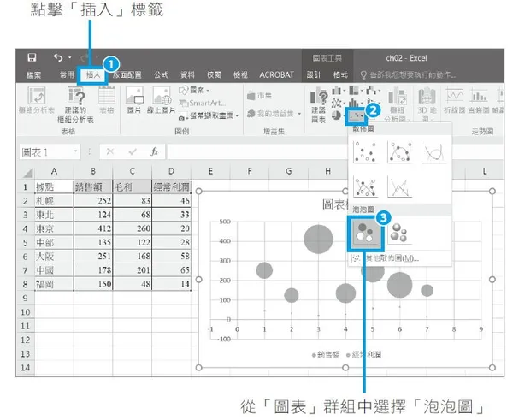The width and height of the screenshot is (513, 420).
Task: Switch to the 格式 Format chart tab
Action: (340, 75)
